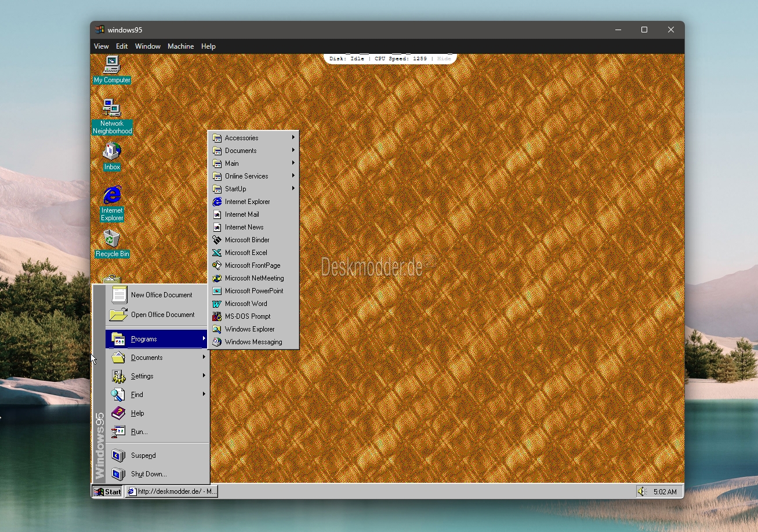
Task: Start Microsoft PowerPoint from the submenu
Action: (253, 291)
